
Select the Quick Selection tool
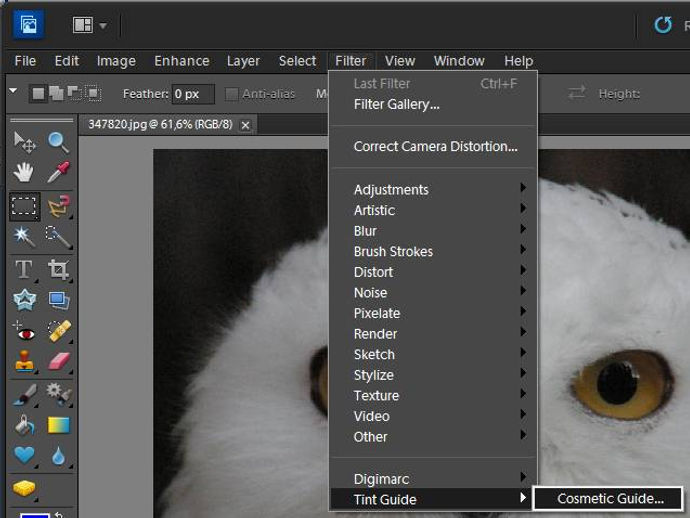(x=58, y=237)
